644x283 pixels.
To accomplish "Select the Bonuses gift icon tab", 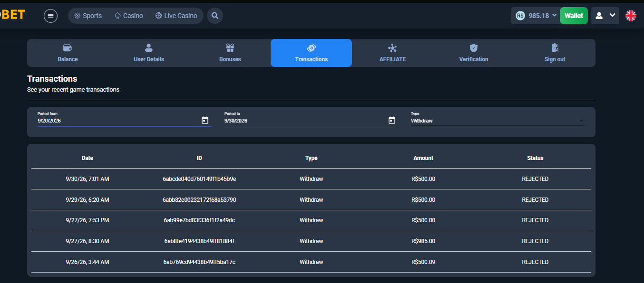I will click(230, 53).
